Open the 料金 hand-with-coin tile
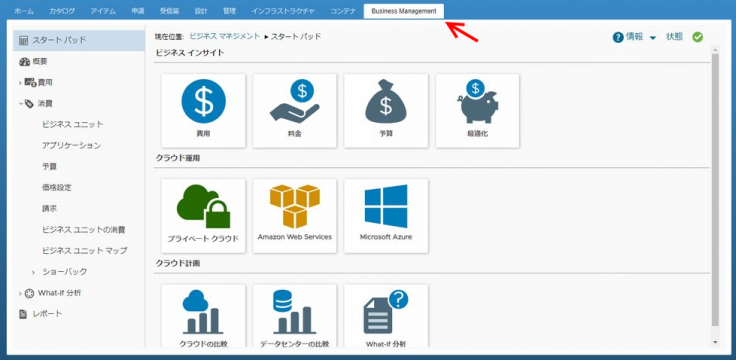This screenshot has width=736, height=360. [x=295, y=111]
